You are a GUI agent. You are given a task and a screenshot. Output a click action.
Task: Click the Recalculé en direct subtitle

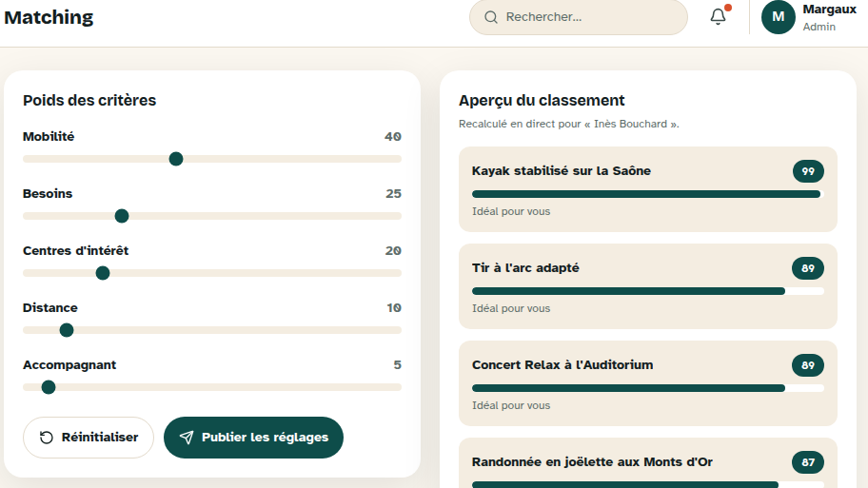[568, 124]
